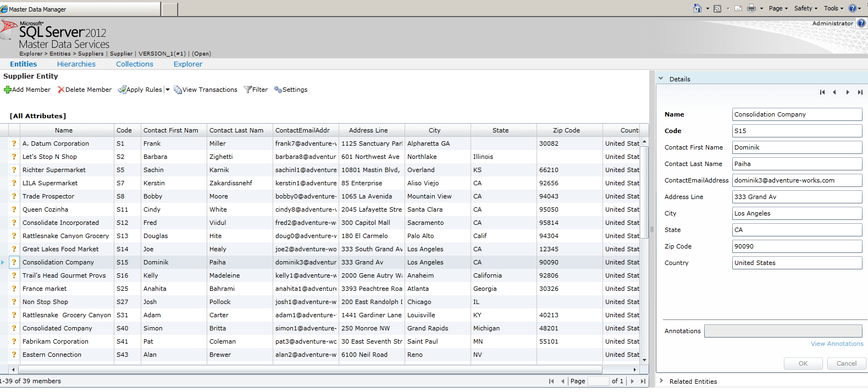Click the Settings gear icon
This screenshot has height=392, width=868.
click(x=278, y=90)
